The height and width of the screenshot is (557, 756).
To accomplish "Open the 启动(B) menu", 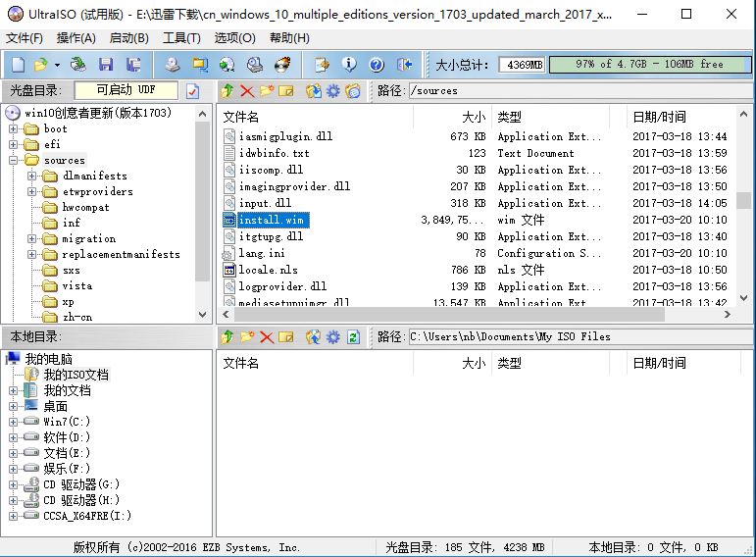I will coord(128,37).
